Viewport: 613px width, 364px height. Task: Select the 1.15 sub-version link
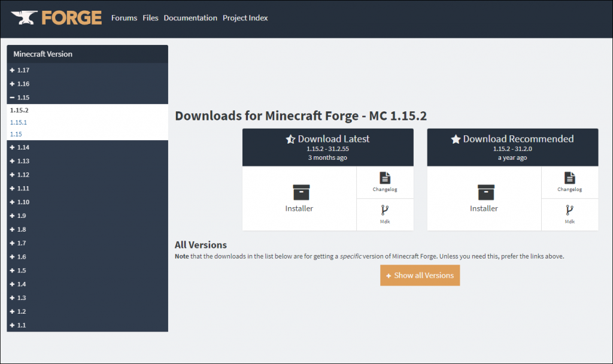pyautogui.click(x=16, y=134)
